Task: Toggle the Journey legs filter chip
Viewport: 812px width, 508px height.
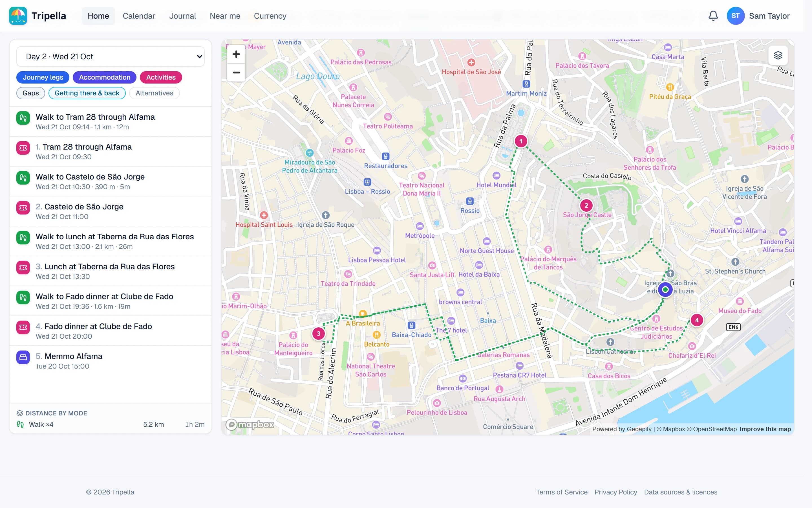Action: [x=43, y=77]
